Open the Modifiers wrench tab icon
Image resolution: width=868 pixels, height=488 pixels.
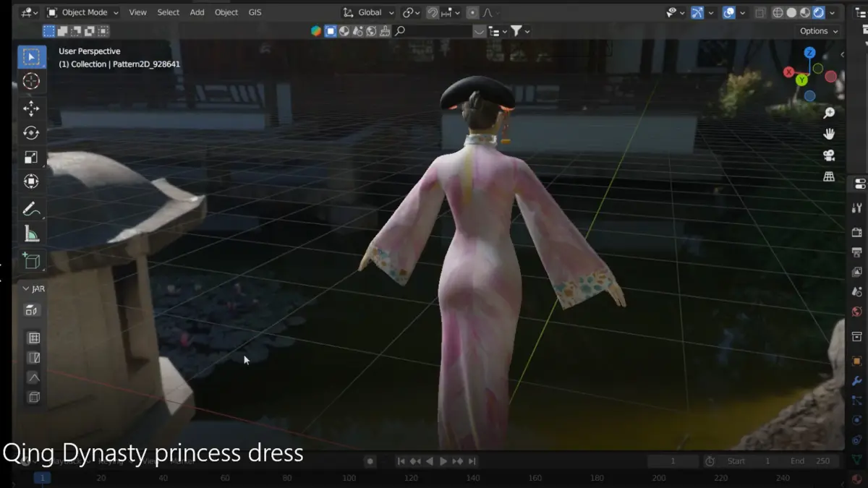858,380
